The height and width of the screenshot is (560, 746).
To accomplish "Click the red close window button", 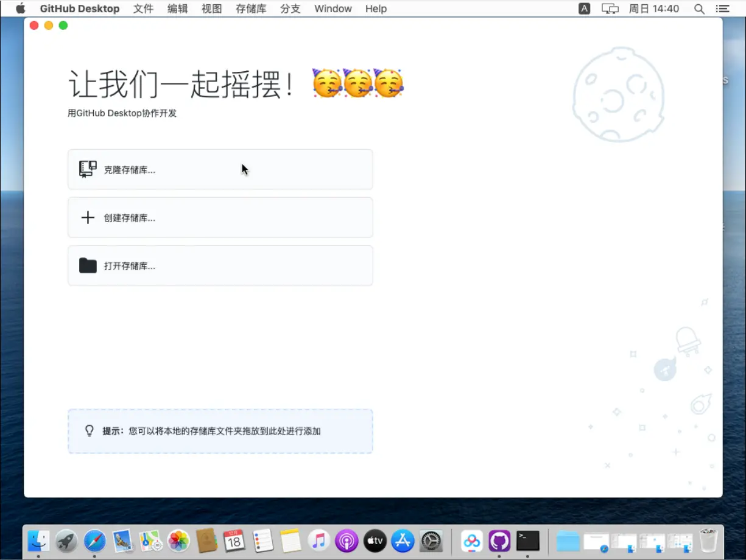I will click(34, 25).
